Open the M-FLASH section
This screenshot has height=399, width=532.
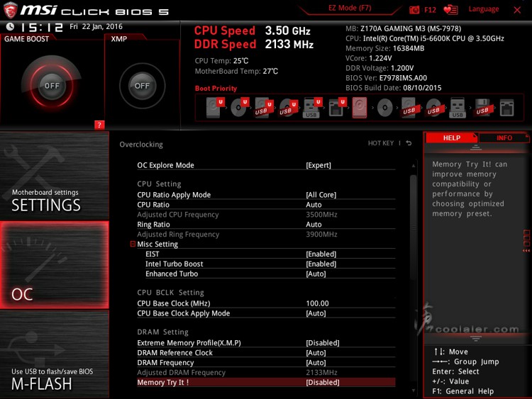[55, 354]
